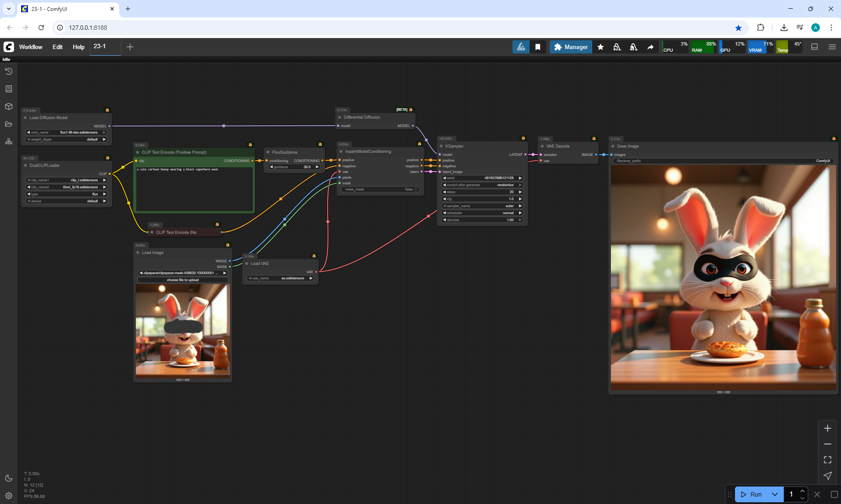Open the Run button dropdown arrow
This screenshot has height=504, width=841.
tap(774, 494)
